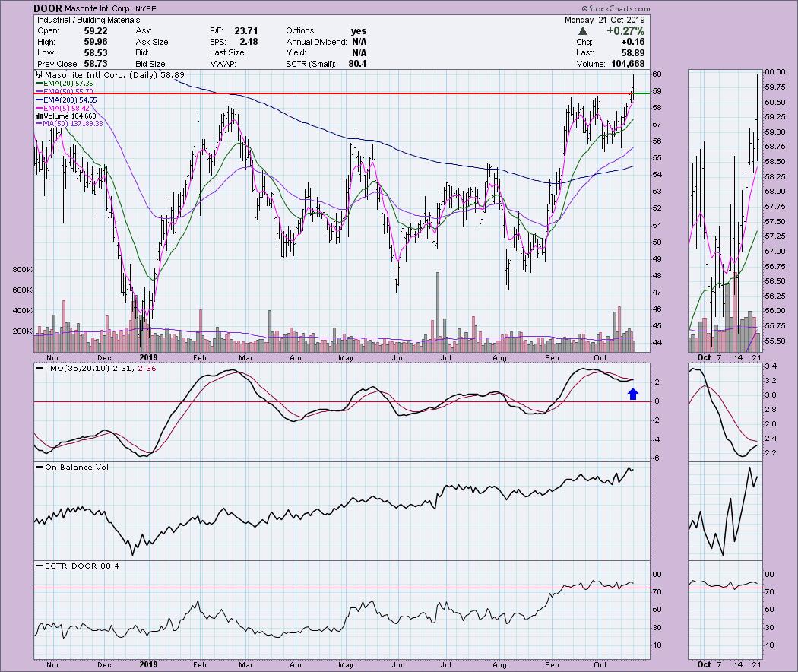Click the Chg value +0.16
This screenshot has width=798, height=672.
pyautogui.click(x=632, y=42)
